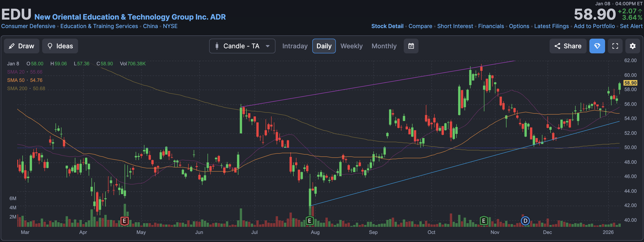Open the Short Interest link
The height and width of the screenshot is (242, 644).
455,26
